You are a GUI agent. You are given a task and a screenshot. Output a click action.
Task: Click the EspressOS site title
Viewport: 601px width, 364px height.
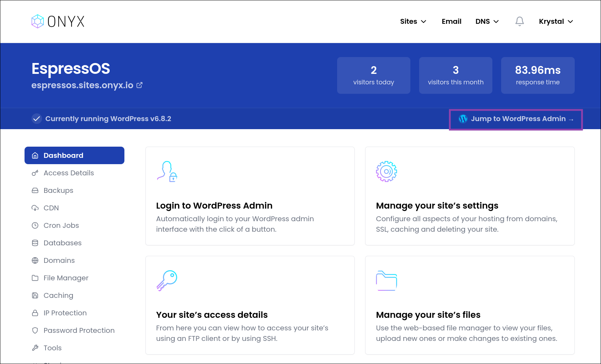[x=71, y=69]
